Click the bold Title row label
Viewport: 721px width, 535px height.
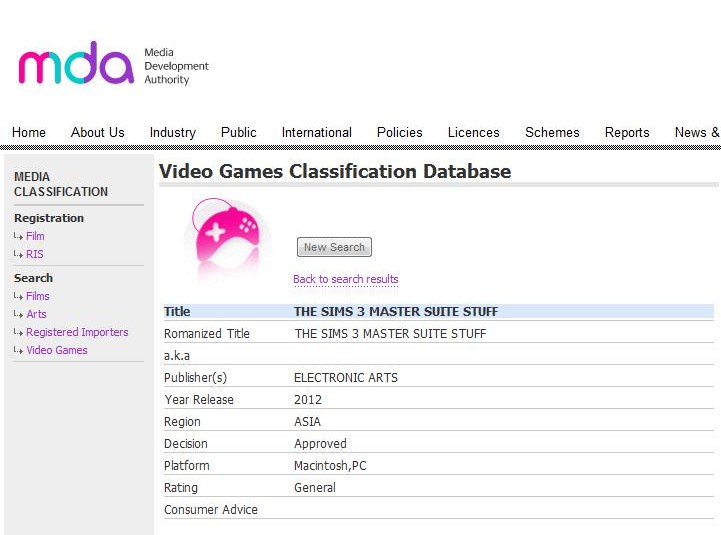tap(177, 311)
